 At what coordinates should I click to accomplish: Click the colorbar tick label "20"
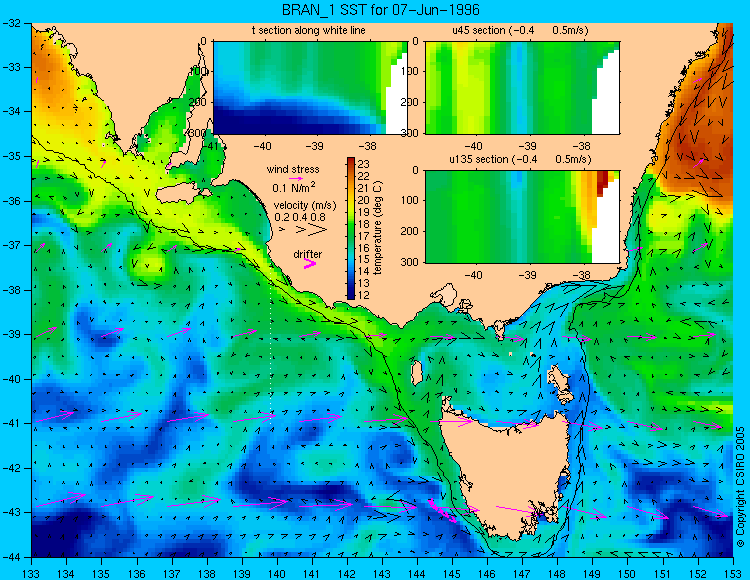pos(364,200)
